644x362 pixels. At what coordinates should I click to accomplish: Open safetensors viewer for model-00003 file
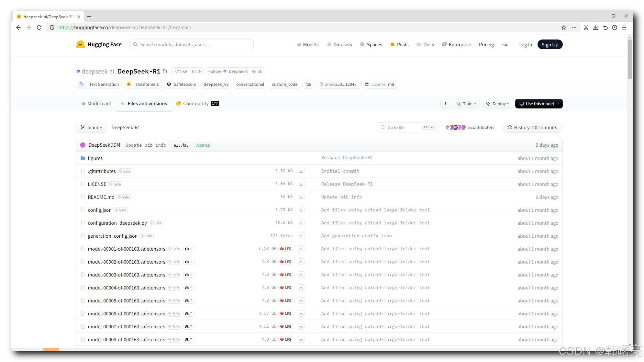[188, 275]
